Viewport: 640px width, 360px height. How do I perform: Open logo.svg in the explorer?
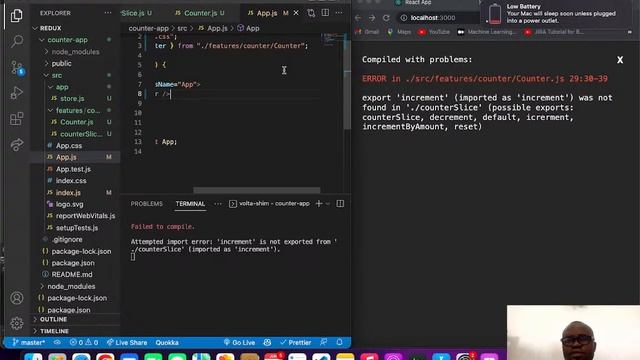coord(69,204)
